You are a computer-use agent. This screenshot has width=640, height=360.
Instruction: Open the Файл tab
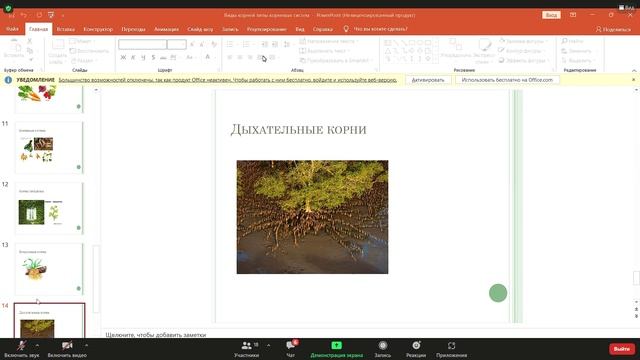point(12,29)
